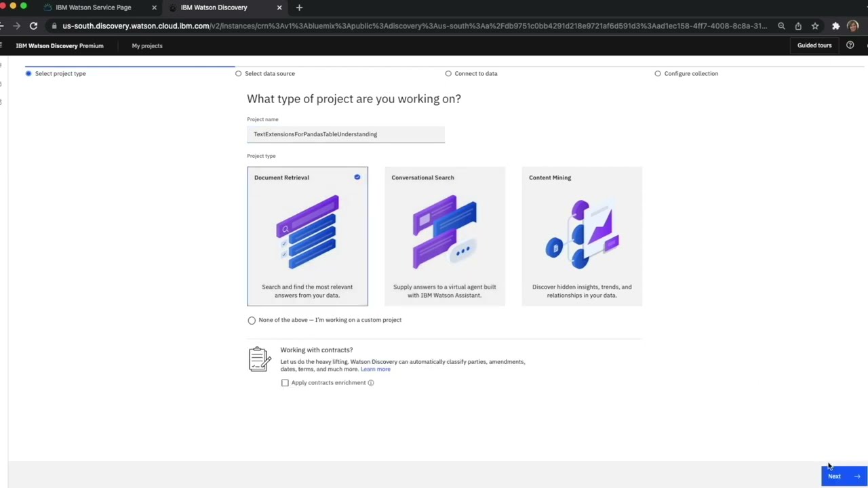Image resolution: width=868 pixels, height=488 pixels.
Task: Open the help question mark icon
Action: (850, 45)
